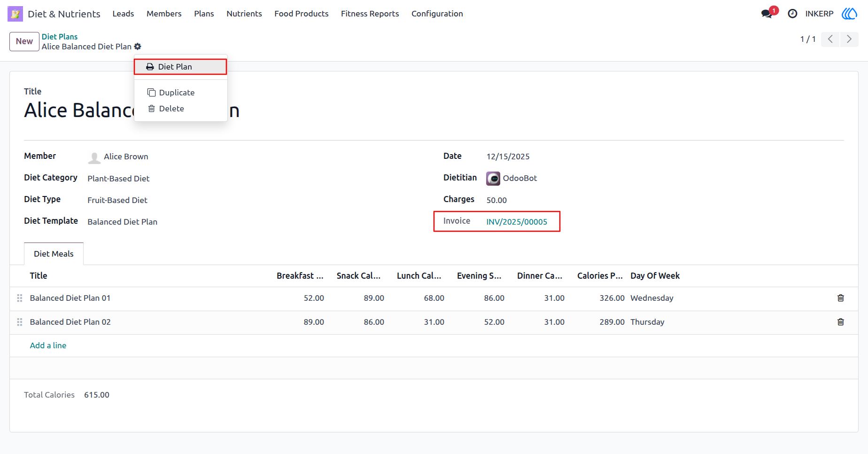
Task: Open the Member field Alice Brown
Action: click(x=126, y=157)
